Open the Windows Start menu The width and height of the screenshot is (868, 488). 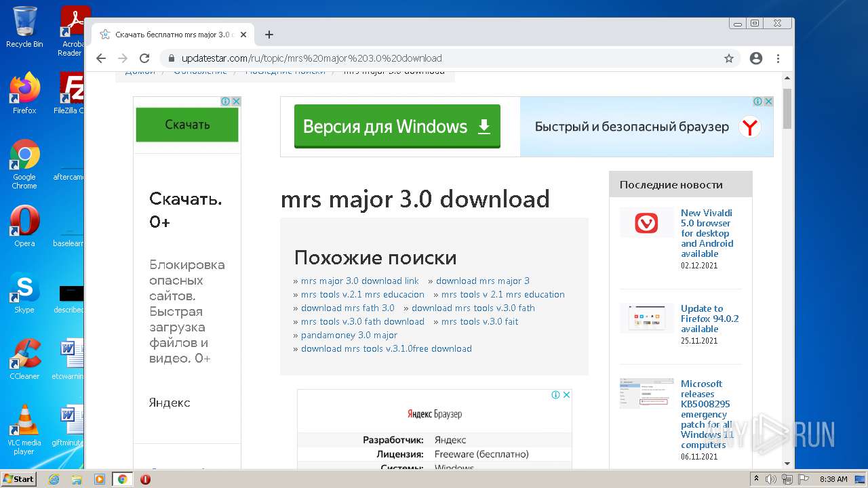coord(18,479)
